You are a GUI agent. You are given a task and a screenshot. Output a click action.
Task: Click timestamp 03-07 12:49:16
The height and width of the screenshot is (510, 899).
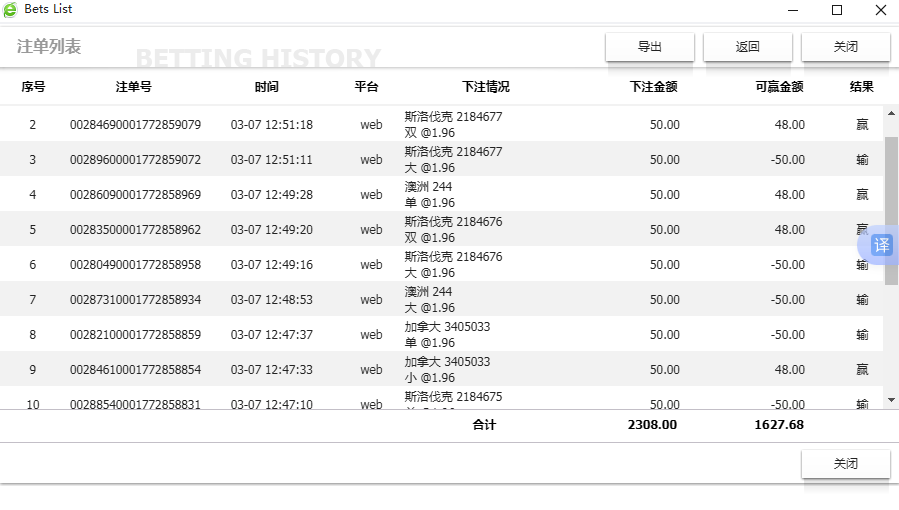272,264
